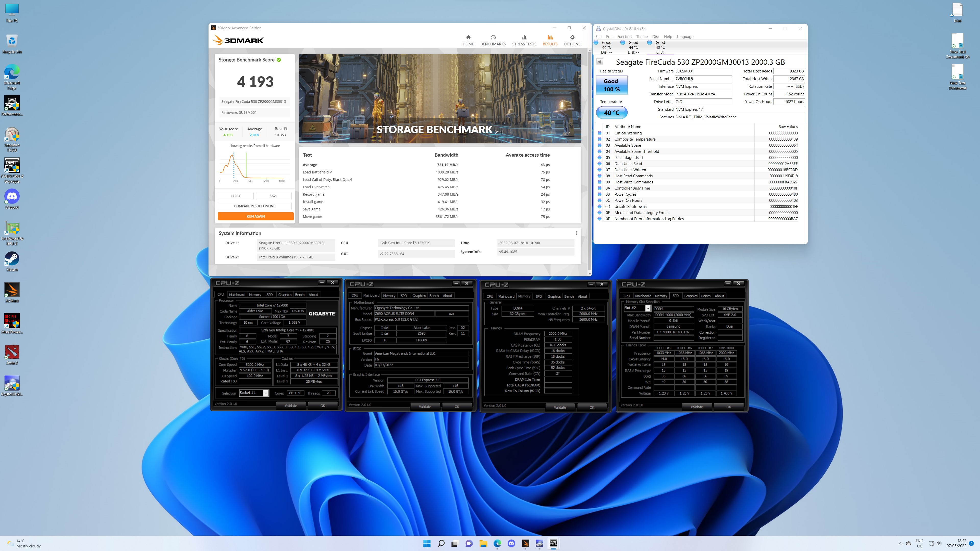The image size is (980, 551).
Task: Open Sapphire TRIXX desktop shortcut
Action: tap(12, 140)
